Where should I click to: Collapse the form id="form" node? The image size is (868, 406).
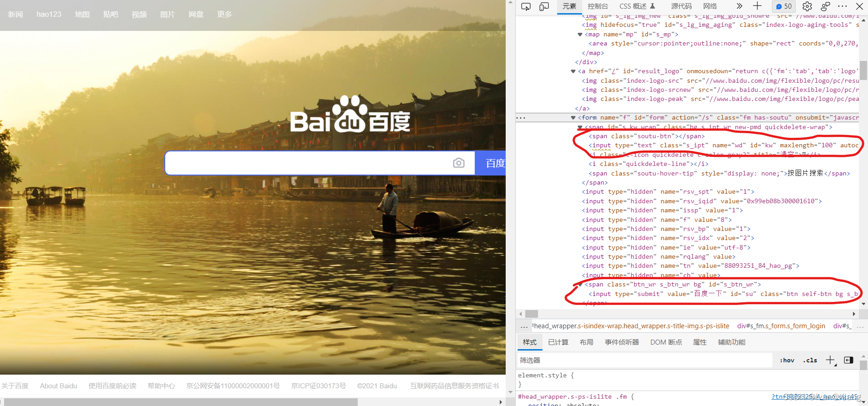pyautogui.click(x=573, y=118)
